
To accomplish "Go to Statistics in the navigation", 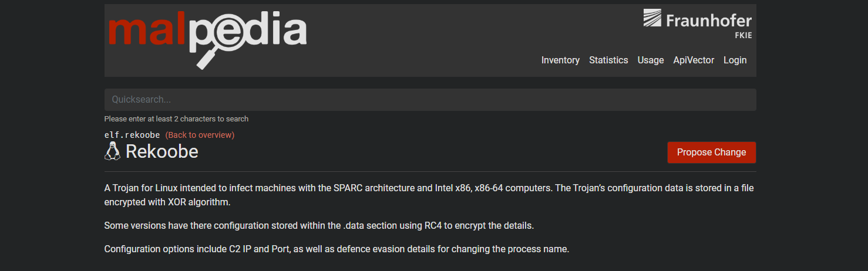I will click(608, 60).
